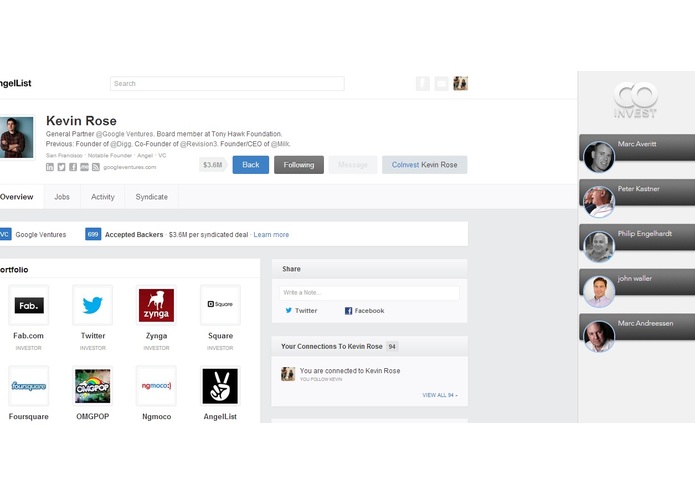Click the 'Square' name in portfolio
The width and height of the screenshot is (695, 494).
220,336
